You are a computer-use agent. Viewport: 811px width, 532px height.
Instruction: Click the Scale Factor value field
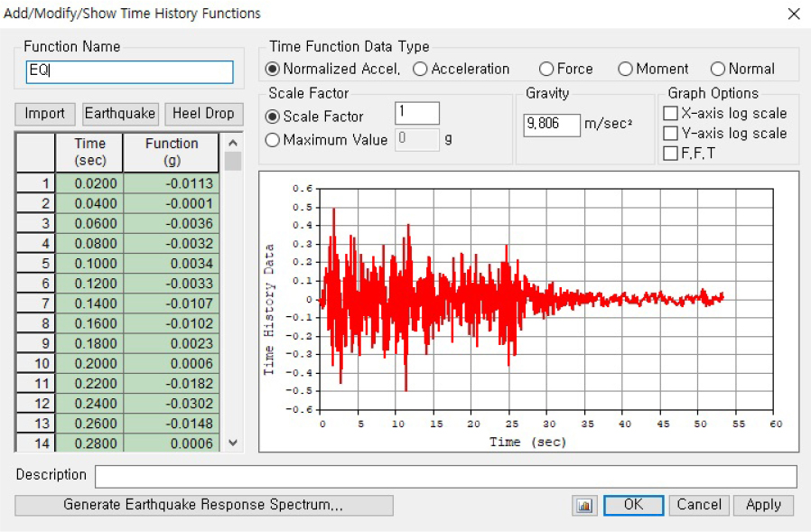click(417, 113)
